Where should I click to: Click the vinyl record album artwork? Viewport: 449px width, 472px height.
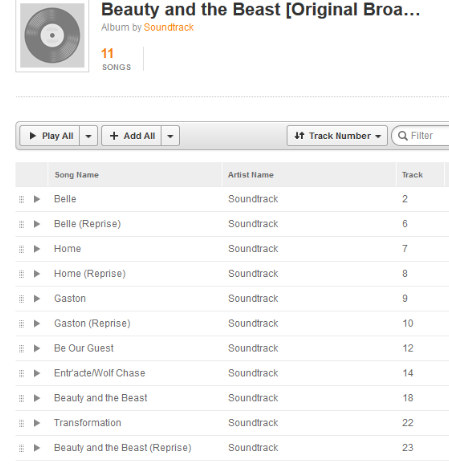pyautogui.click(x=52, y=36)
